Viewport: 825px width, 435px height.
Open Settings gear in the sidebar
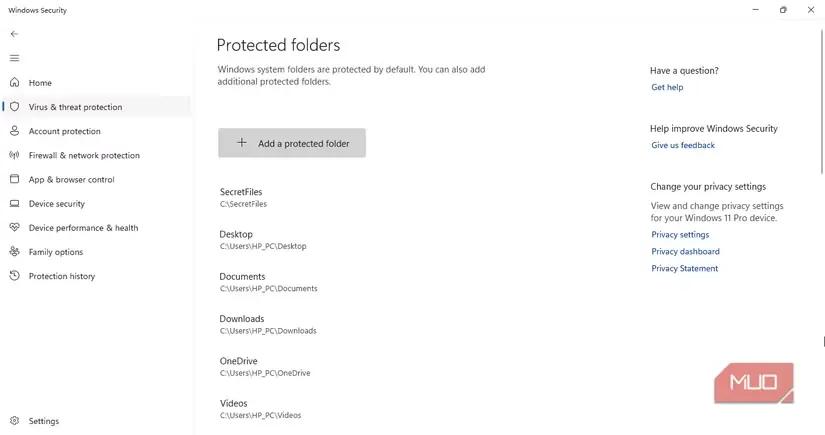14,420
